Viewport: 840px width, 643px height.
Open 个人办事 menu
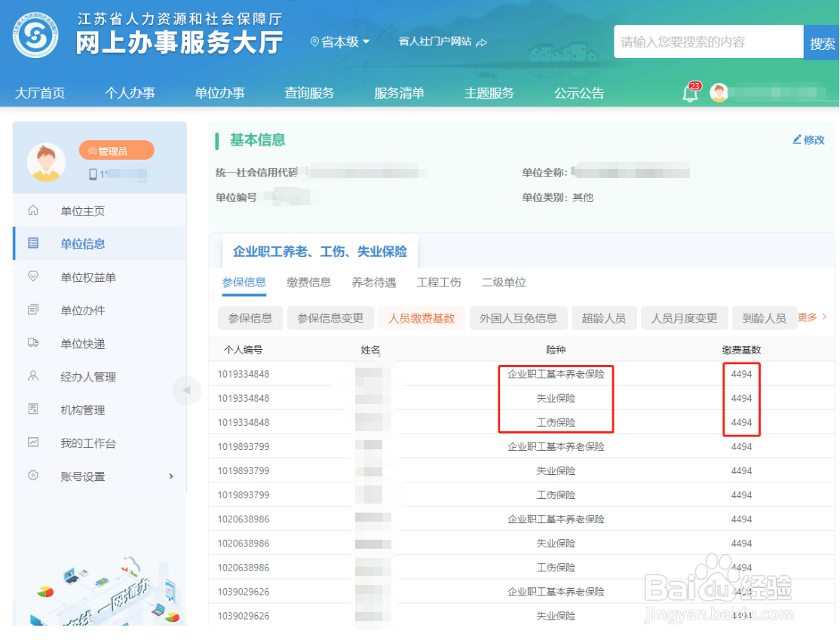pos(130,93)
